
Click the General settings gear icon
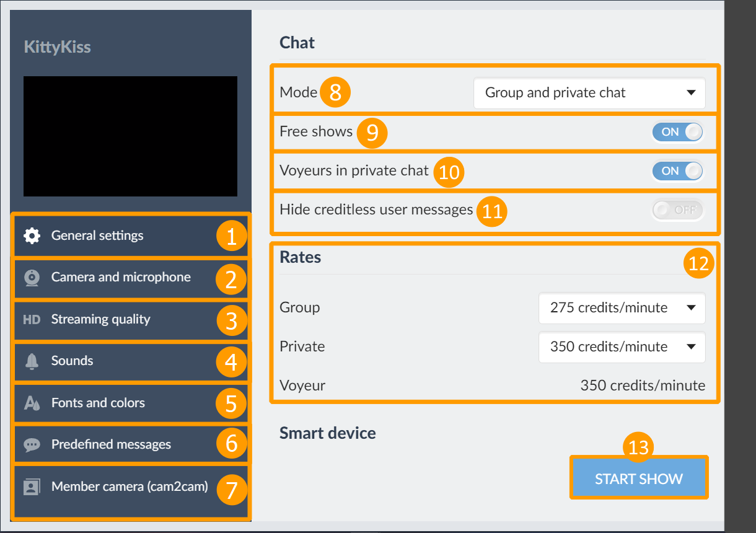pos(32,236)
